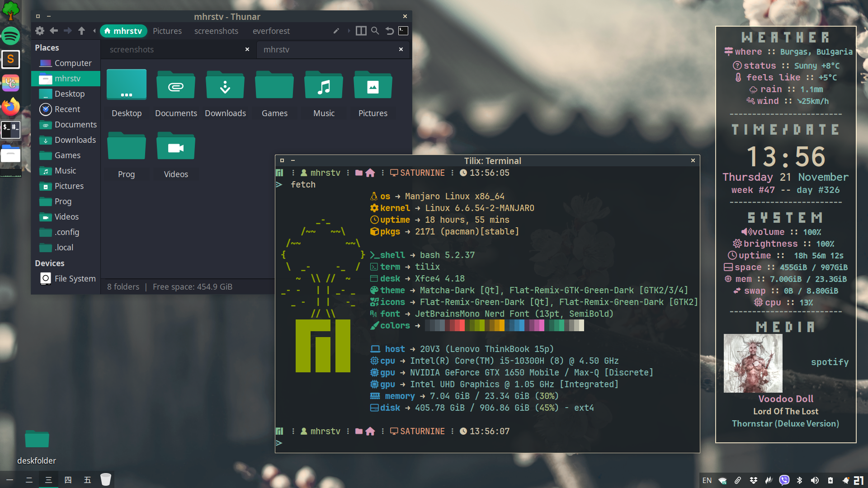The width and height of the screenshot is (868, 488).
Task: Expand hidden breadcrumb folders via the right chevron
Action: (x=349, y=31)
